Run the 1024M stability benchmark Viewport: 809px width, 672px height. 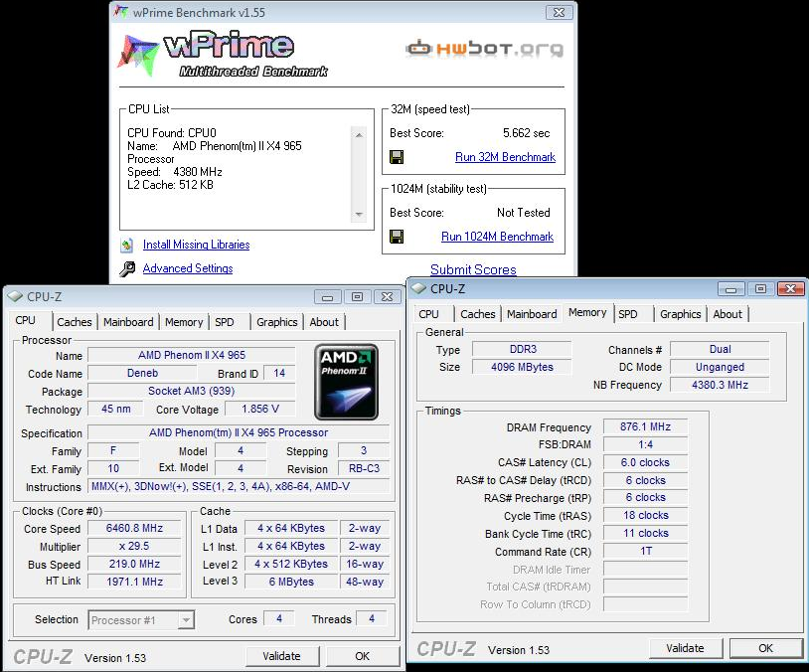click(x=497, y=237)
